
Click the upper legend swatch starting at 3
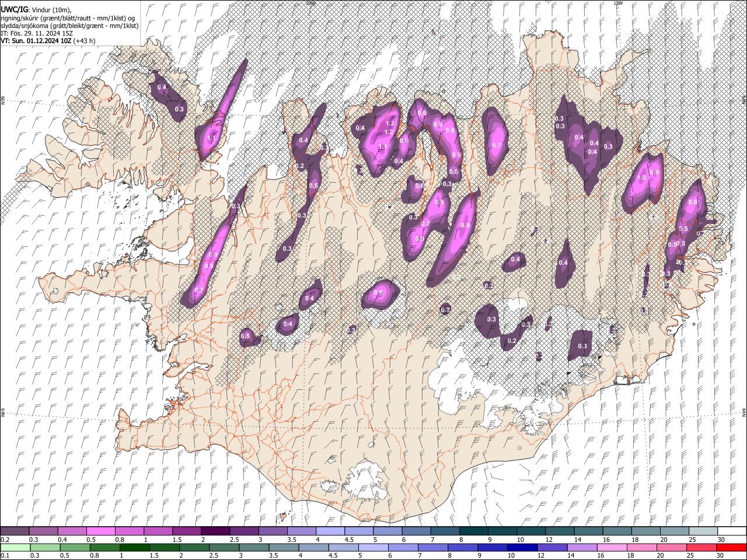click(273, 531)
